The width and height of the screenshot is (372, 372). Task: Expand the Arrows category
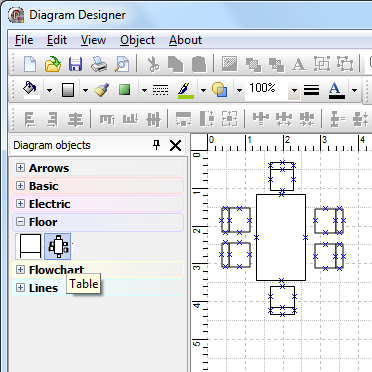[x=20, y=168]
